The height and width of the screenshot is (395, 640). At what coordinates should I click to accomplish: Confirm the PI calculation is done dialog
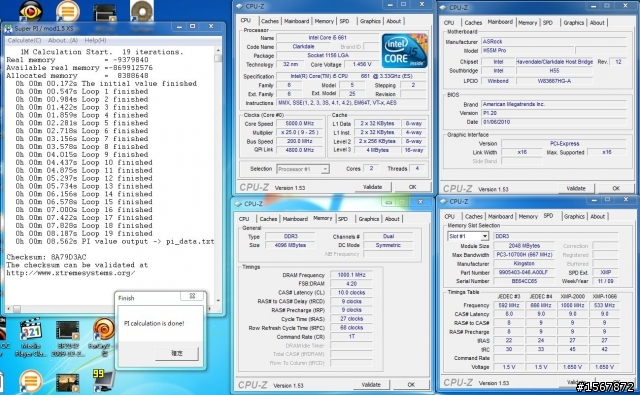(x=177, y=353)
